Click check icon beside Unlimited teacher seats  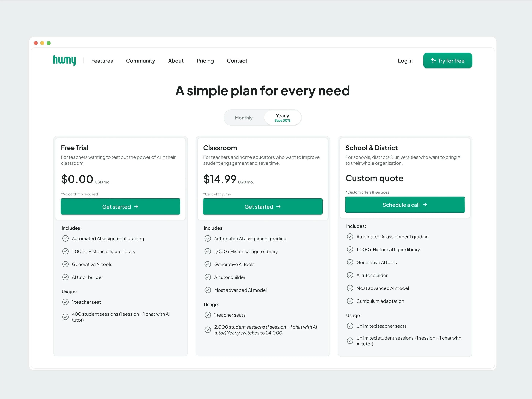[x=350, y=326]
